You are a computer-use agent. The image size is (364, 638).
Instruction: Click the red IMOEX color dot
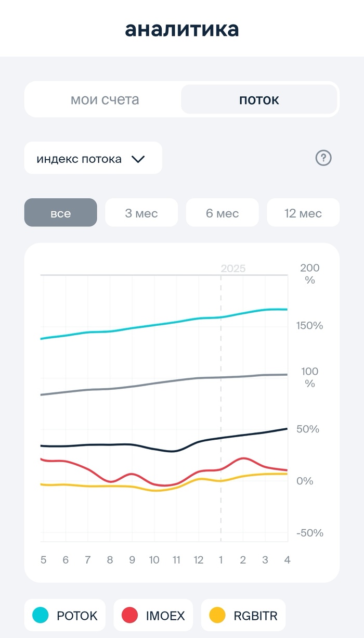pos(129,616)
